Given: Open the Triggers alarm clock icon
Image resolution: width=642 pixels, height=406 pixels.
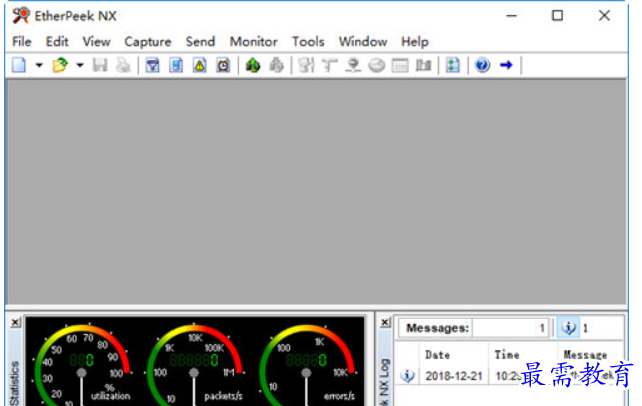Looking at the screenshot, I should 223,65.
